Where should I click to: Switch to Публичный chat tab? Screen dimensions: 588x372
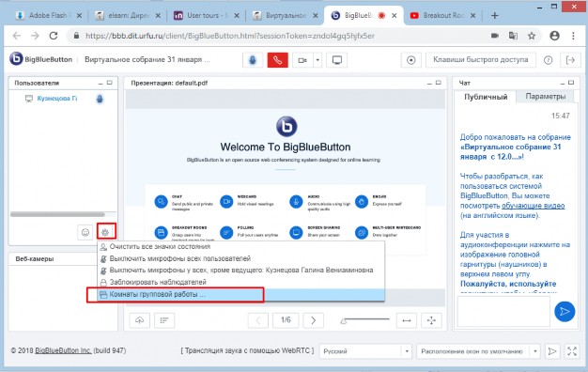pos(486,97)
